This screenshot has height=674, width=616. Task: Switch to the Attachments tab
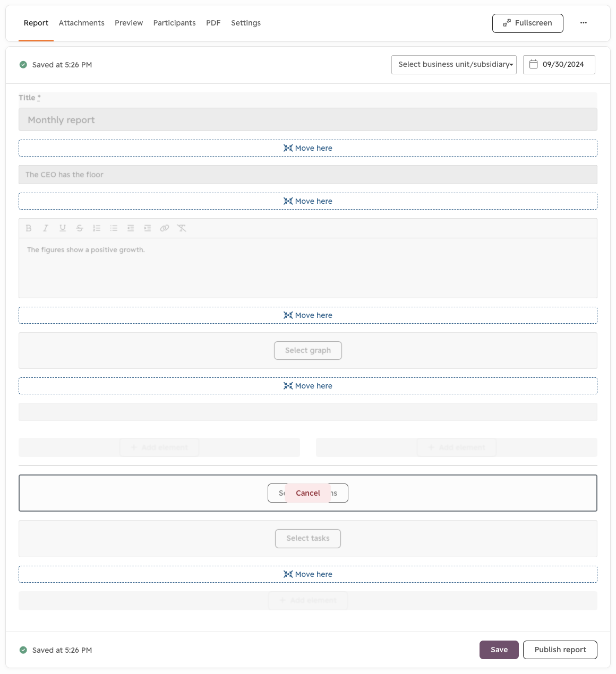(82, 23)
